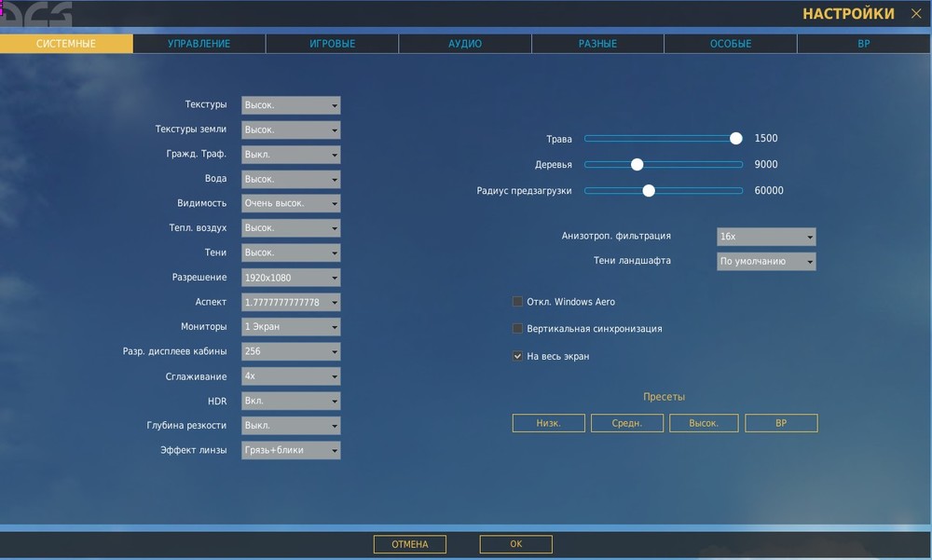
Task: Open the АУДИО tab
Action: [465, 44]
